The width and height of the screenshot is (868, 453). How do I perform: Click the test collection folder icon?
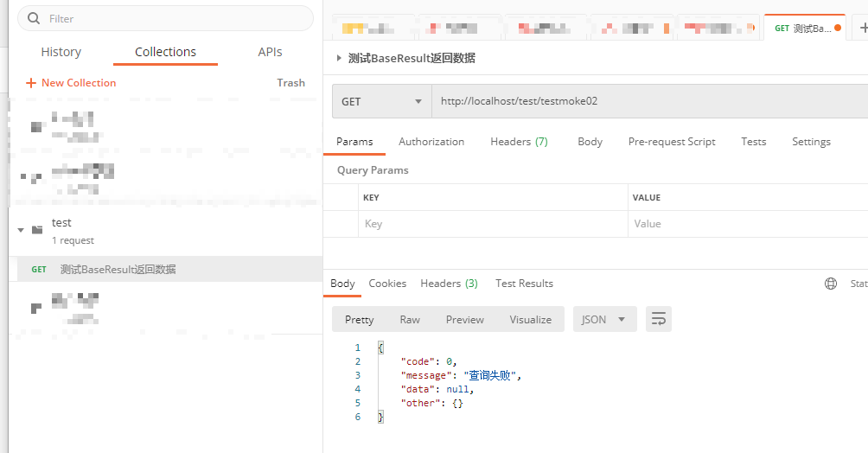click(37, 230)
